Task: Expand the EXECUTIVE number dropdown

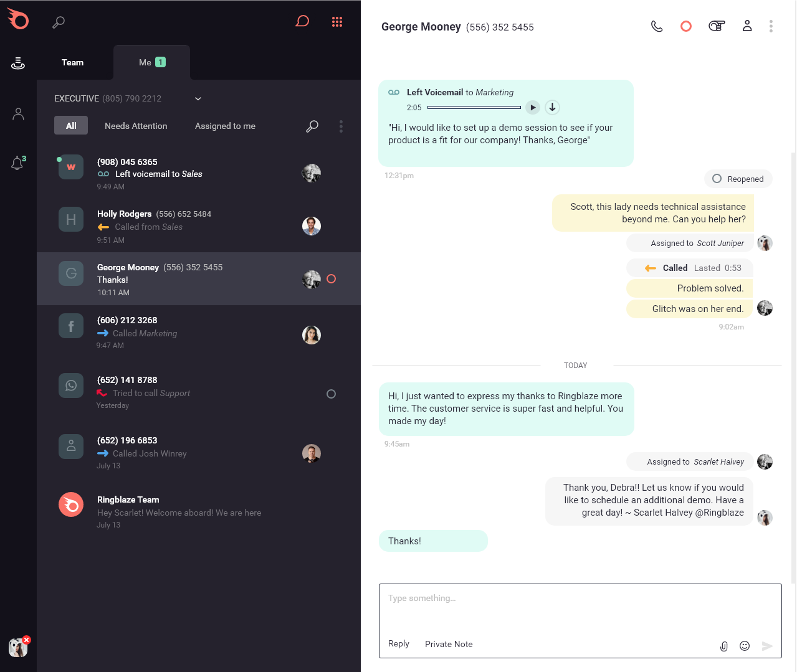Action: coord(198,98)
